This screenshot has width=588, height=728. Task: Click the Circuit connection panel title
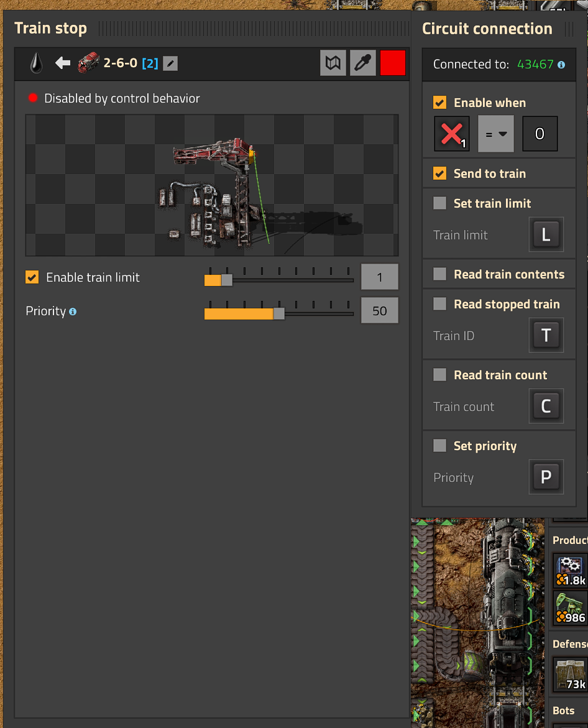[x=487, y=29]
